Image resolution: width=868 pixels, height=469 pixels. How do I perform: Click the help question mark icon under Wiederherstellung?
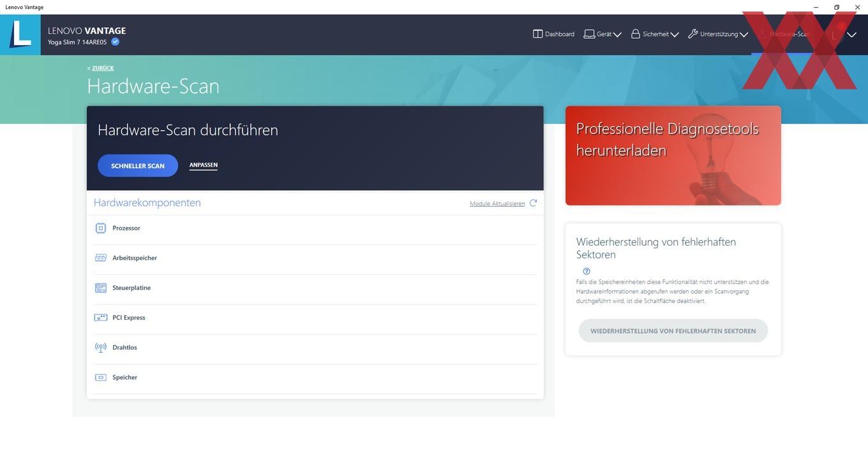[x=587, y=271]
